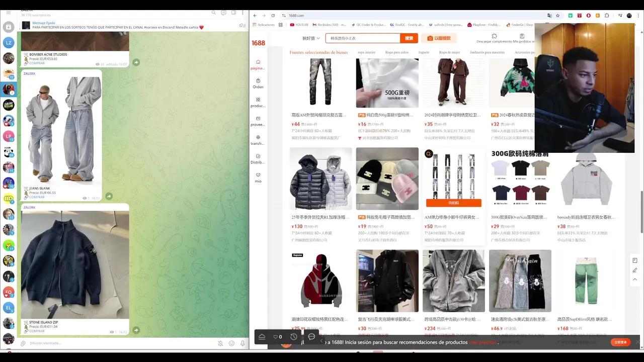Open the black puffer jacket ¥130 product
Viewport: 644px width, 362px height.
coord(321,178)
